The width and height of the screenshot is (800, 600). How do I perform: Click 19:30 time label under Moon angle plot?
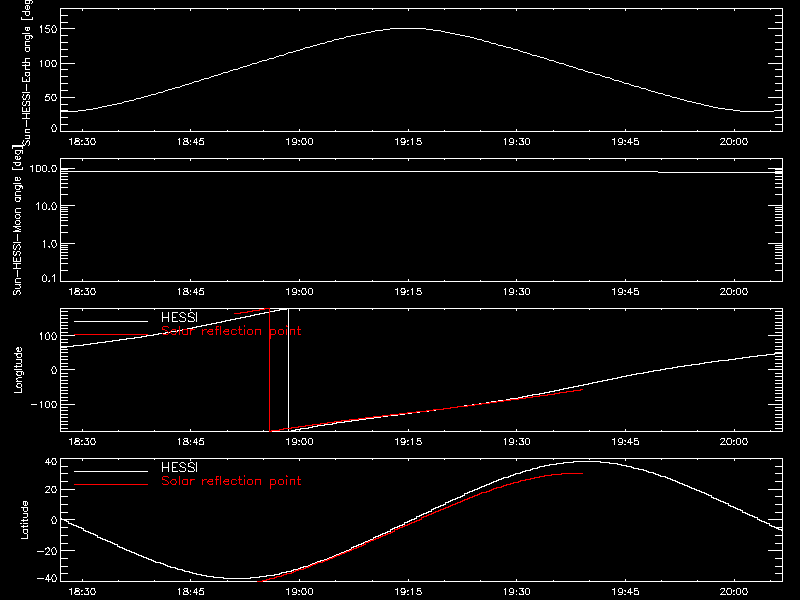[516, 291]
